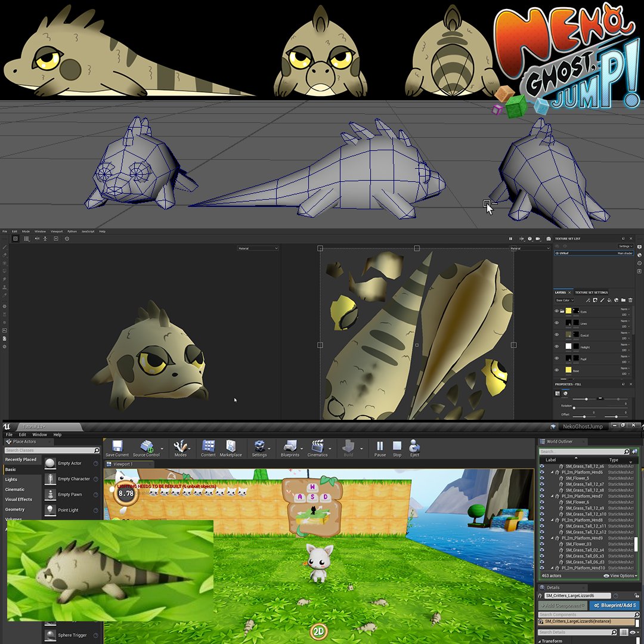644x644 pixels.
Task: Open the Blueprints toolbar button
Action: coord(290,448)
